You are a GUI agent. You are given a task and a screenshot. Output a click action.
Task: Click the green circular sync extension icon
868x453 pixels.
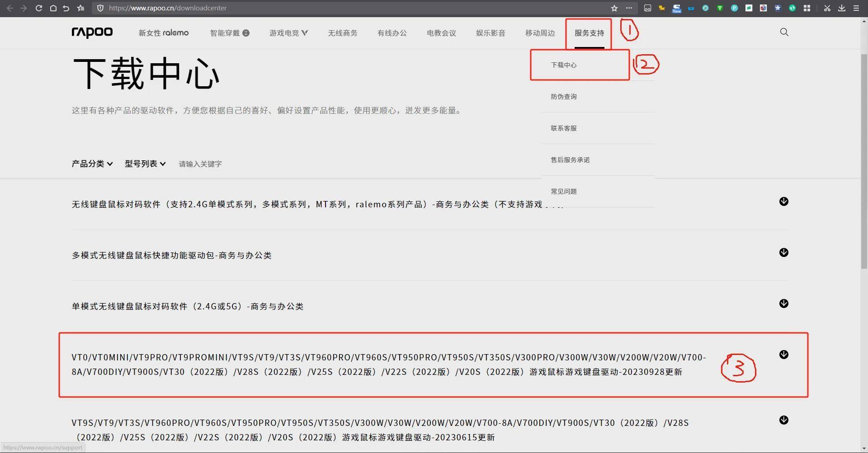click(x=792, y=8)
